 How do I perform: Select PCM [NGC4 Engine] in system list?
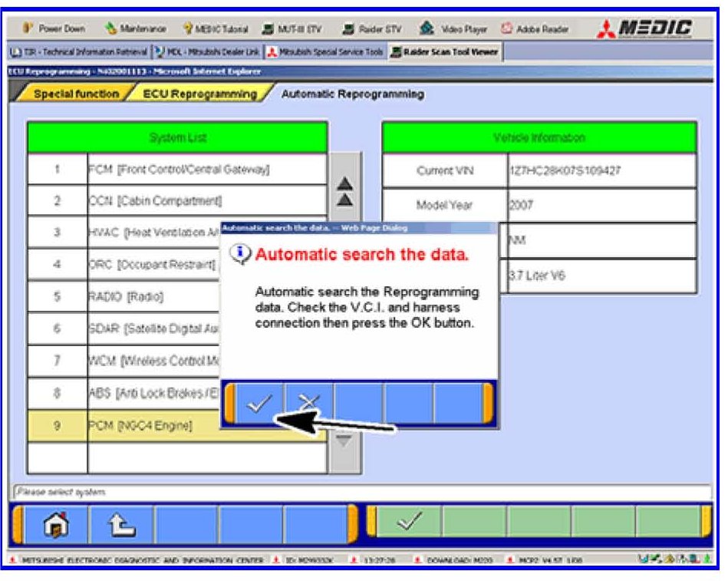(x=142, y=424)
